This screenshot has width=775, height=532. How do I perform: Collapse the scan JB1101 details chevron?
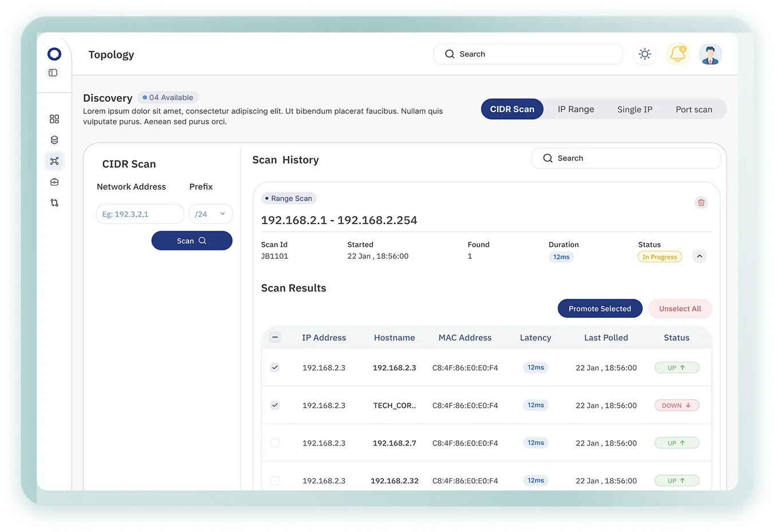point(699,256)
